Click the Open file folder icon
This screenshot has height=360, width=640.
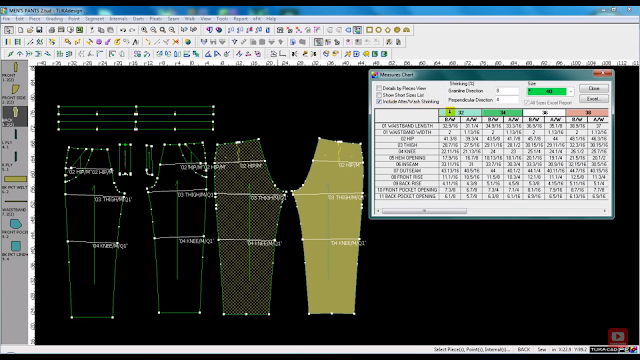(30, 30)
